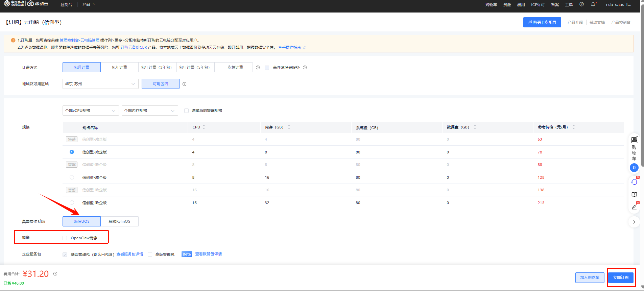This screenshot has height=291, width=644.
Task: Open the 全部内存规格 filter dropdown
Action: pos(150,111)
